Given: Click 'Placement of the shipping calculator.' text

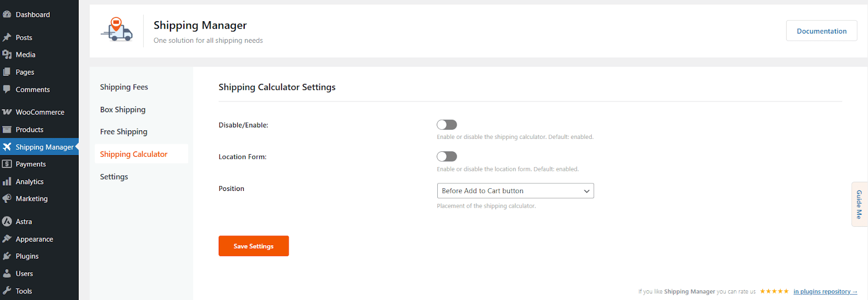Looking at the screenshot, I should pos(486,206).
